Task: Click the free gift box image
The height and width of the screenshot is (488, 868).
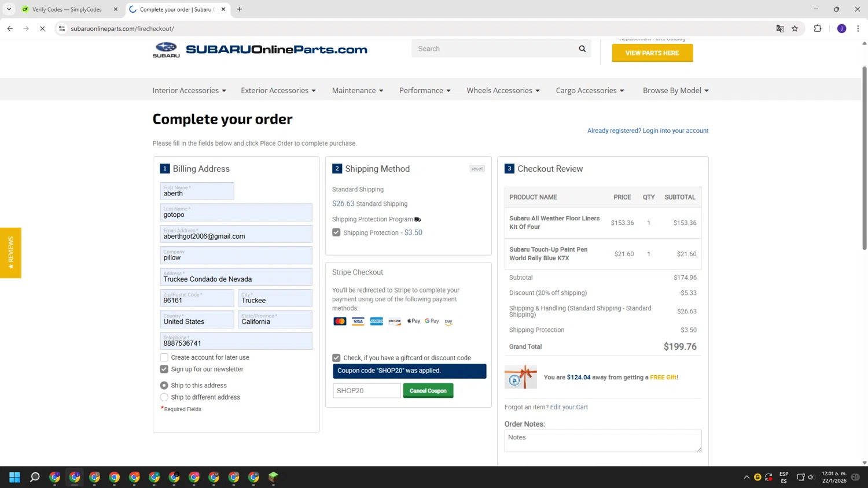Action: [x=521, y=377]
